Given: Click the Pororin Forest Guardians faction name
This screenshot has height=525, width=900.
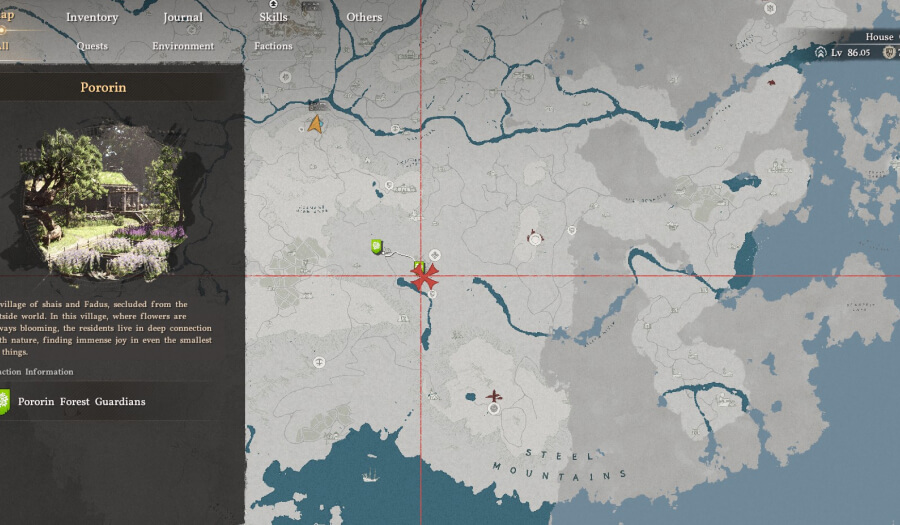Looking at the screenshot, I should tap(82, 402).
